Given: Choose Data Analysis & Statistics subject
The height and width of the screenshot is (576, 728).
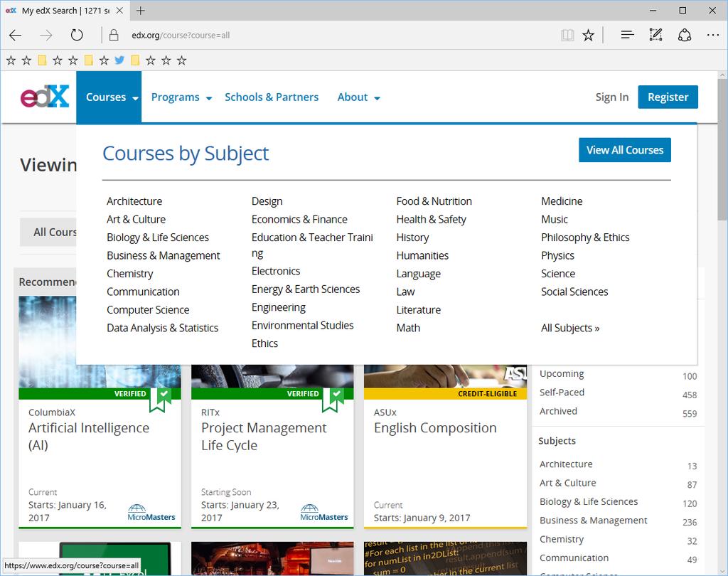Looking at the screenshot, I should 163,328.
